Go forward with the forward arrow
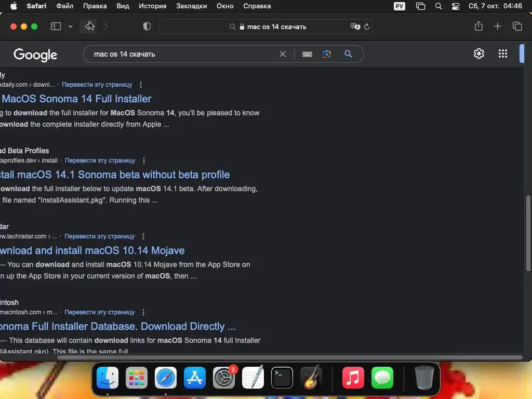The image size is (532, 399). click(106, 26)
